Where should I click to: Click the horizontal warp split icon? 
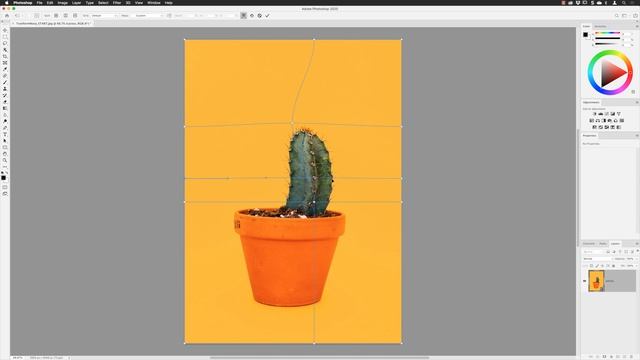tap(75, 16)
